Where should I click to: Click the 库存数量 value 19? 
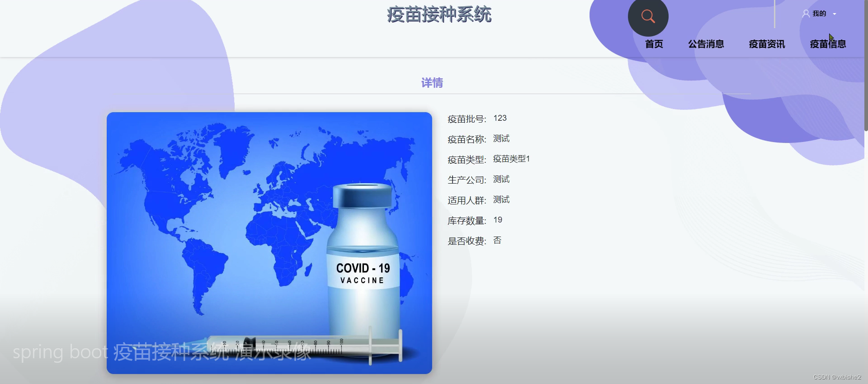pyautogui.click(x=498, y=220)
